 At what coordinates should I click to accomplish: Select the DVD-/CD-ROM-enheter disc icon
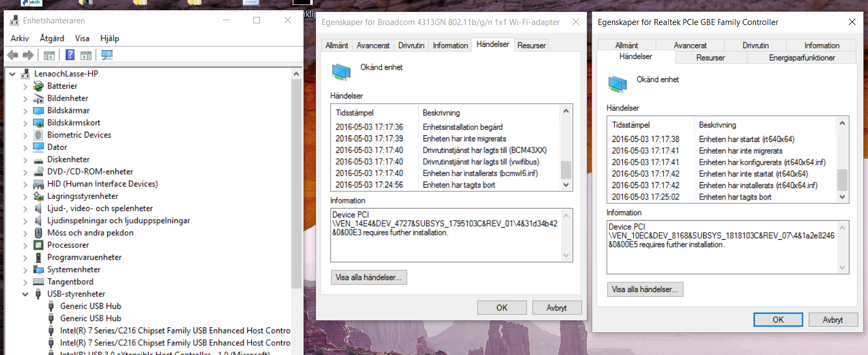pyautogui.click(x=38, y=172)
